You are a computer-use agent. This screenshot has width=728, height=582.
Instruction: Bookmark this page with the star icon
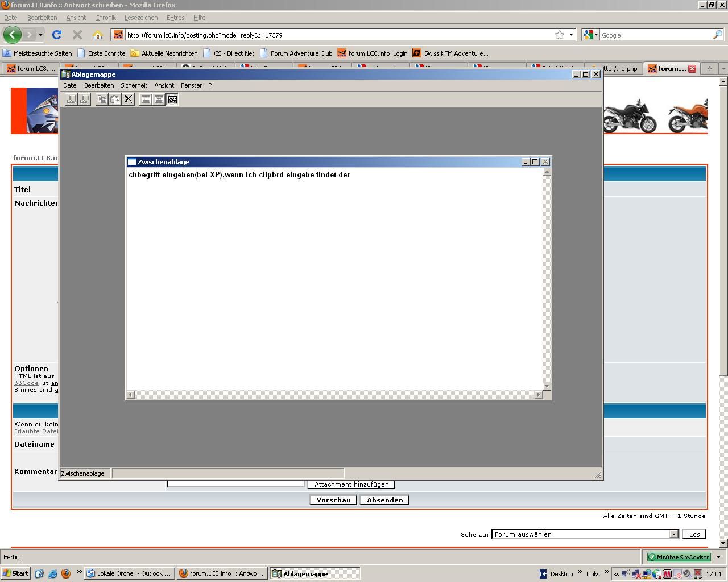click(x=560, y=35)
